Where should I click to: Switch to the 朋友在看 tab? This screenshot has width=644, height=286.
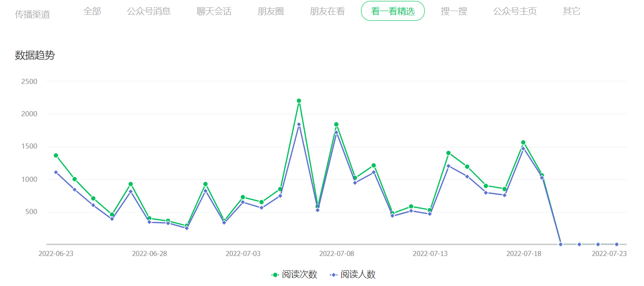(327, 11)
